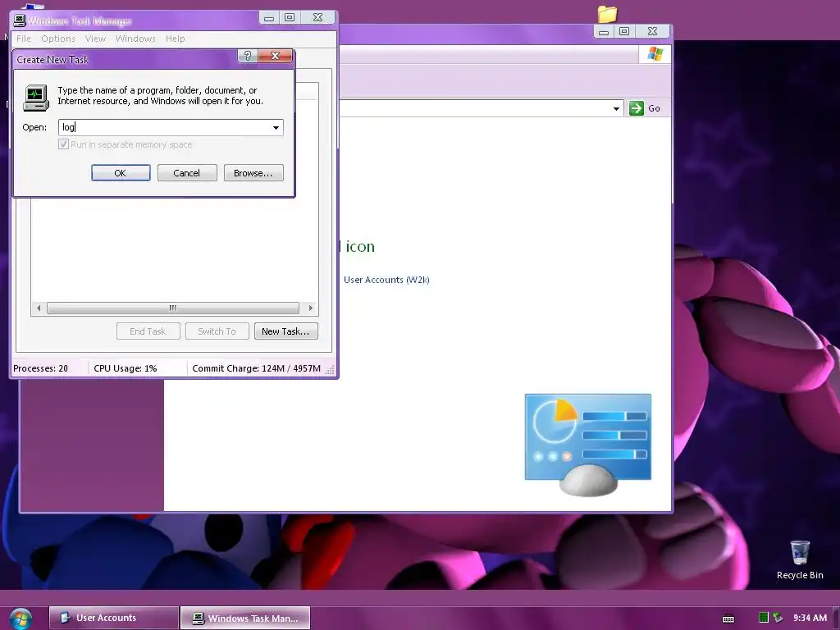Minimize the Windows Task Manager window
This screenshot has height=630, width=840.
(269, 18)
